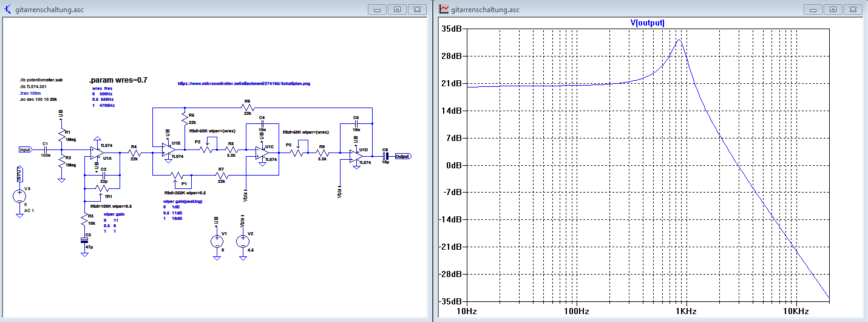Click the Output net label flag
Viewport: 868px width, 322px height.
click(403, 156)
